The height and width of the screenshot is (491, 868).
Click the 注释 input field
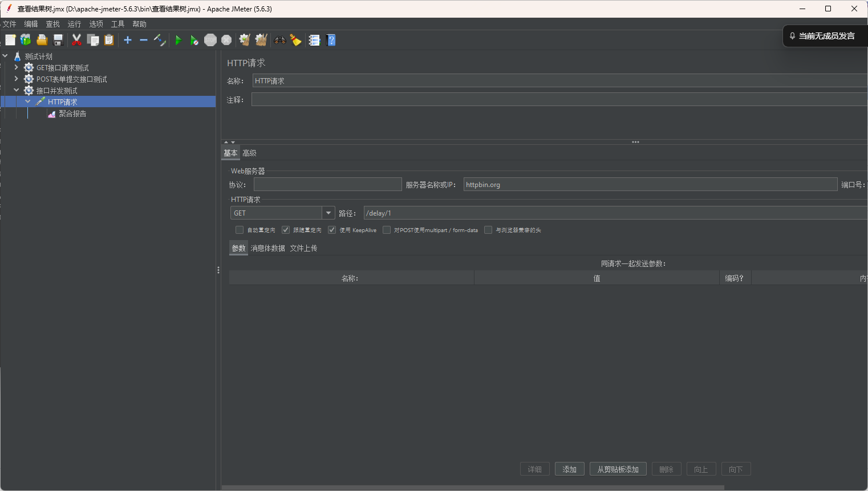pos(560,100)
